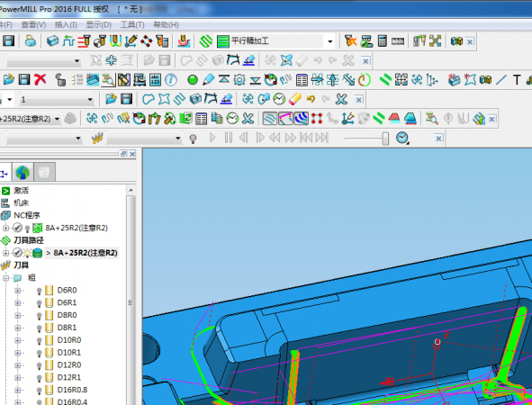Image resolution: width=532 pixels, height=405 pixels.
Task: Toggle lightbulb for tool D10R0
Action: point(39,341)
